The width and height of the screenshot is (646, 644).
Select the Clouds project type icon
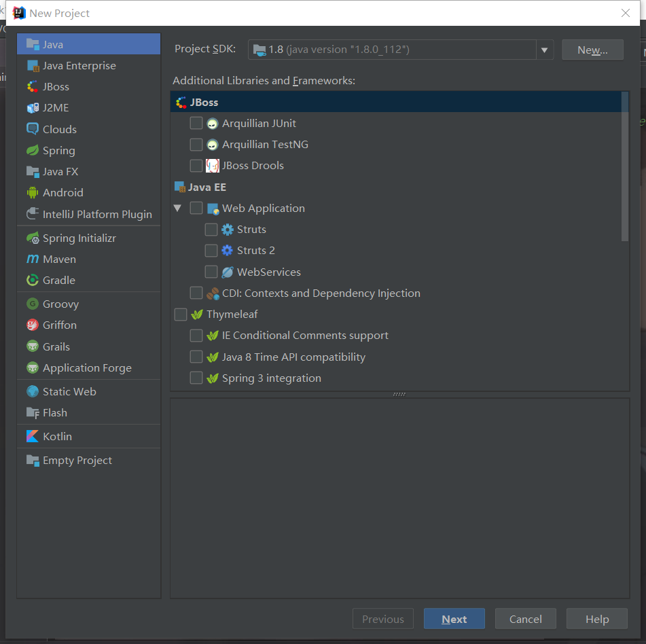33,129
